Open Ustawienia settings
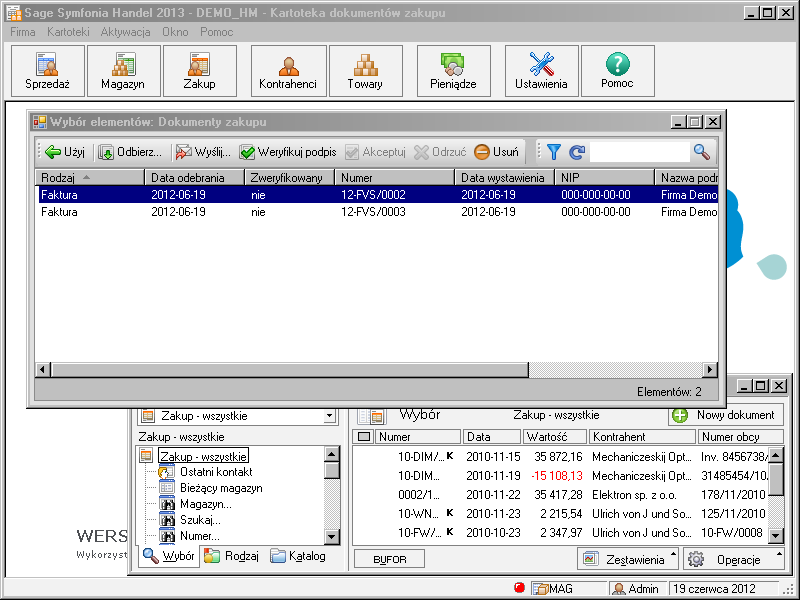Viewport: 800px width, 600px height. tap(541, 71)
